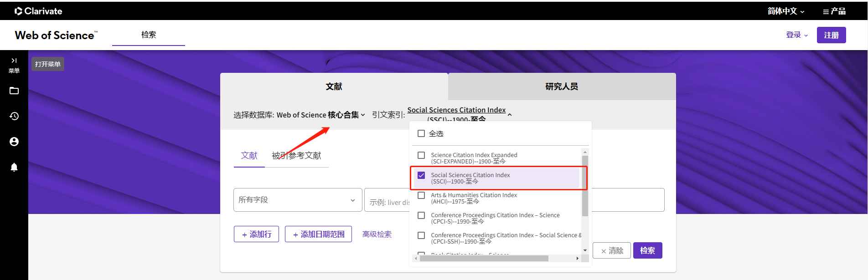
Task: Select the 文献 sub-tab
Action: click(x=249, y=156)
